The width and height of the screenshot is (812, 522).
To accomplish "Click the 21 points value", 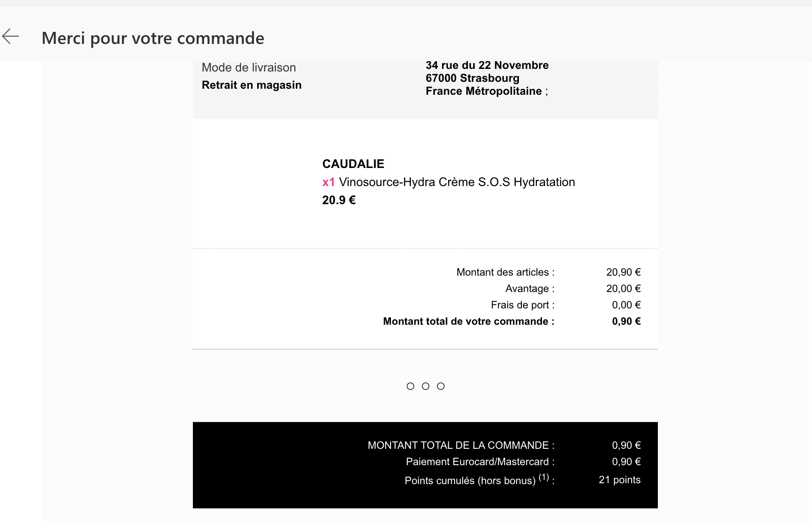I will [619, 480].
